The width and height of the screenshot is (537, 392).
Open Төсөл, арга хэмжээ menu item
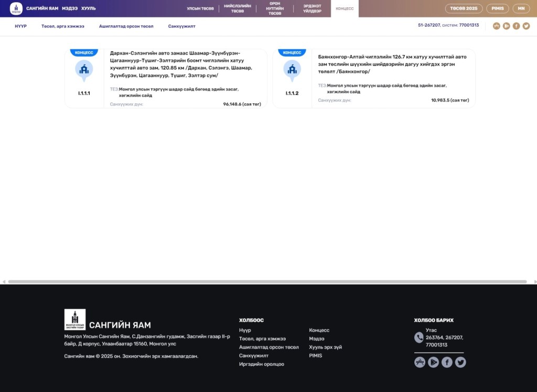pyautogui.click(x=63, y=26)
